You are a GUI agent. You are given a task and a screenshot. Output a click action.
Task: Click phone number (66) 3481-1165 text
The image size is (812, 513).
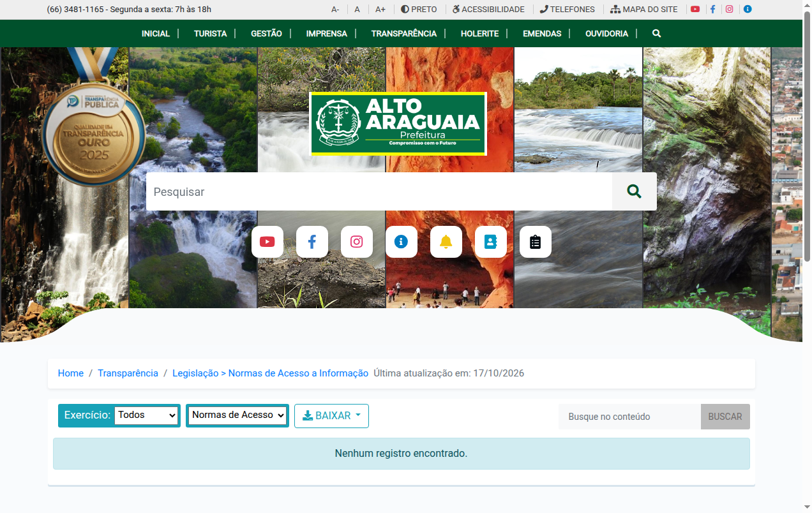pos(75,10)
